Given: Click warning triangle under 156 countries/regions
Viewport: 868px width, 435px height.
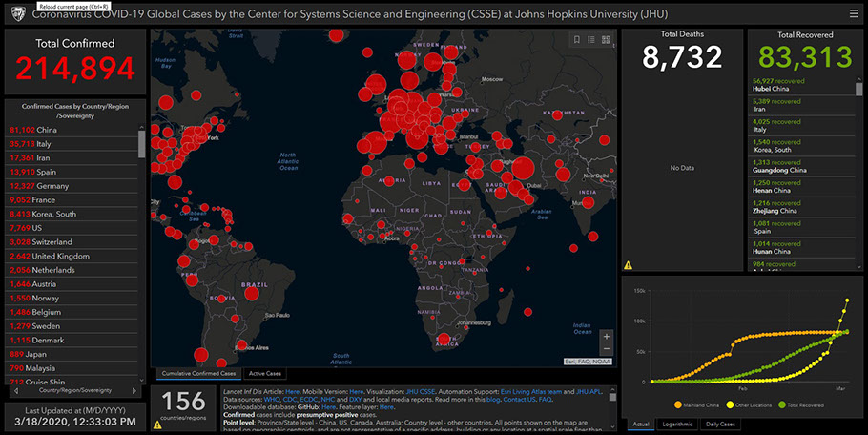Looking at the screenshot, I should click(x=157, y=425).
